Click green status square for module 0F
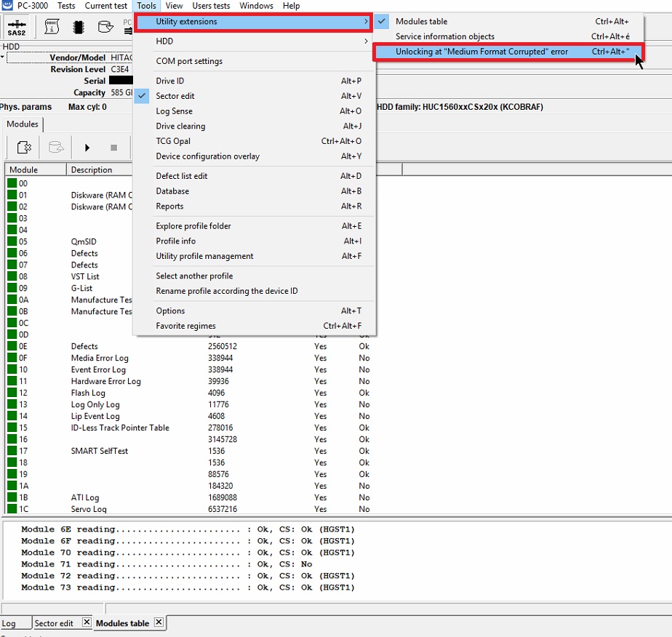The width and height of the screenshot is (672, 637). (x=12, y=358)
